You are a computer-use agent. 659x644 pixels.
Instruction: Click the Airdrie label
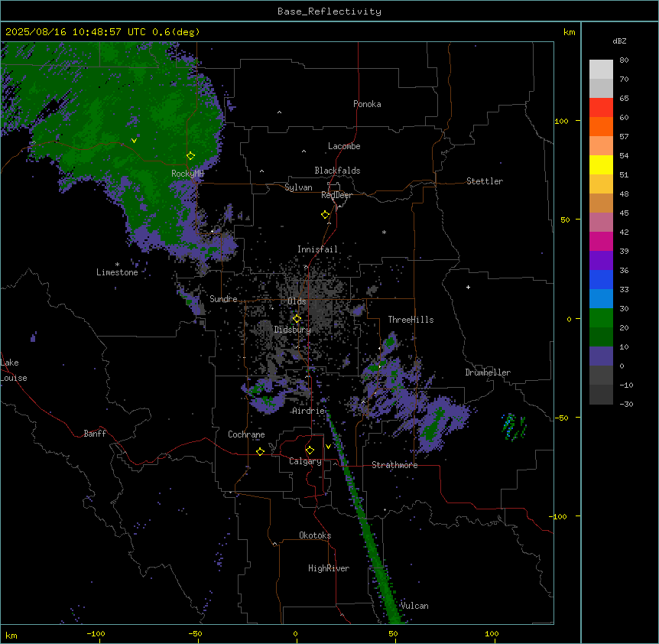(309, 411)
